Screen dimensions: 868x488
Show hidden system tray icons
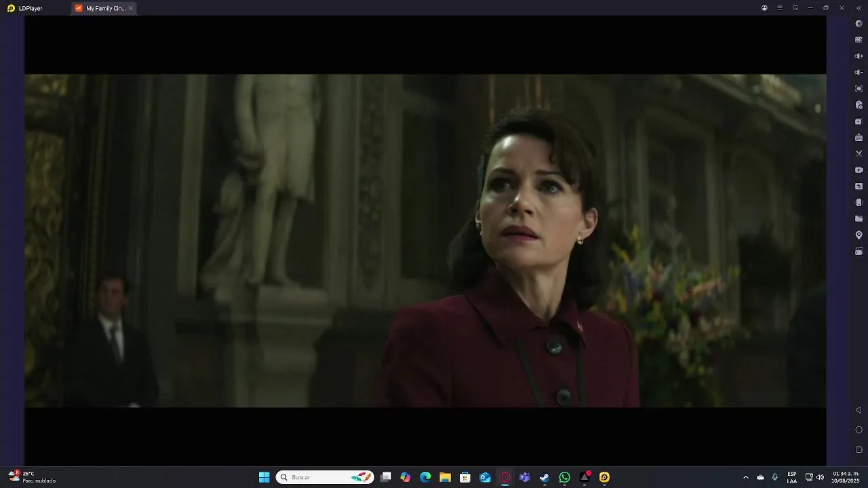745,477
